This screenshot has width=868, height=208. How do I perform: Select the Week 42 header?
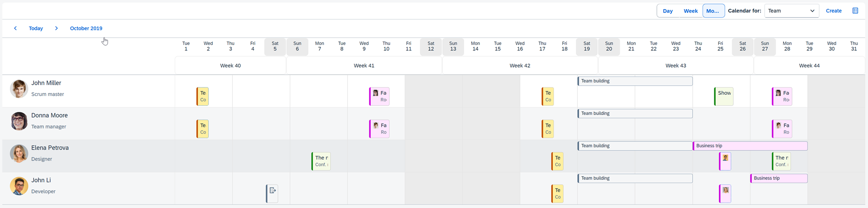[520, 66]
